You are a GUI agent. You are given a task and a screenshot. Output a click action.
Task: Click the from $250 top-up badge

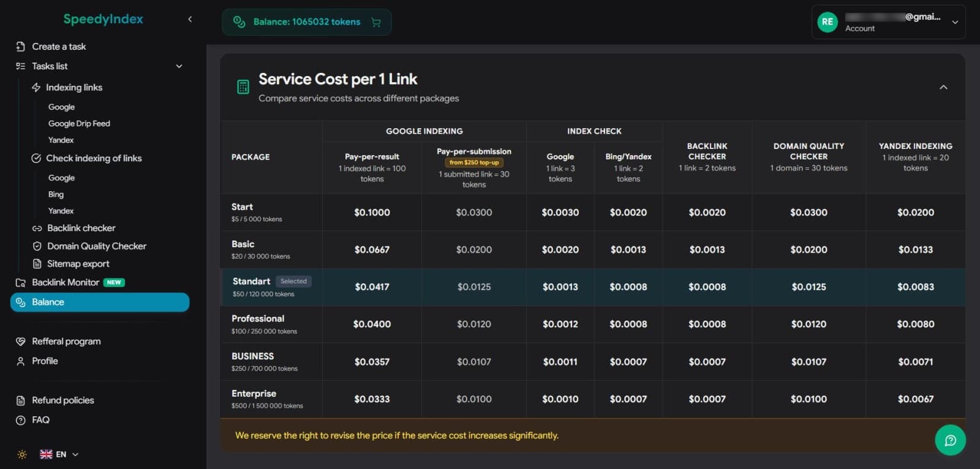coord(474,162)
